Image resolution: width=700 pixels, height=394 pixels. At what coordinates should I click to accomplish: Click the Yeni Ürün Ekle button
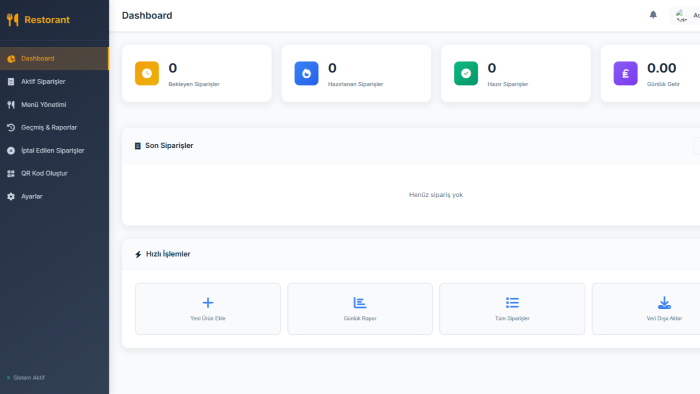[208, 309]
